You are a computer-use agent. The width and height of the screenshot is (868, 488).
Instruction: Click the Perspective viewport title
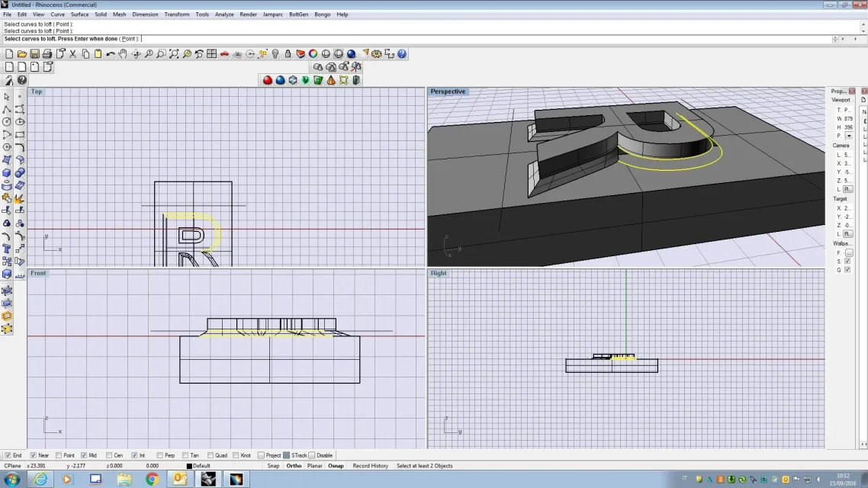[448, 91]
